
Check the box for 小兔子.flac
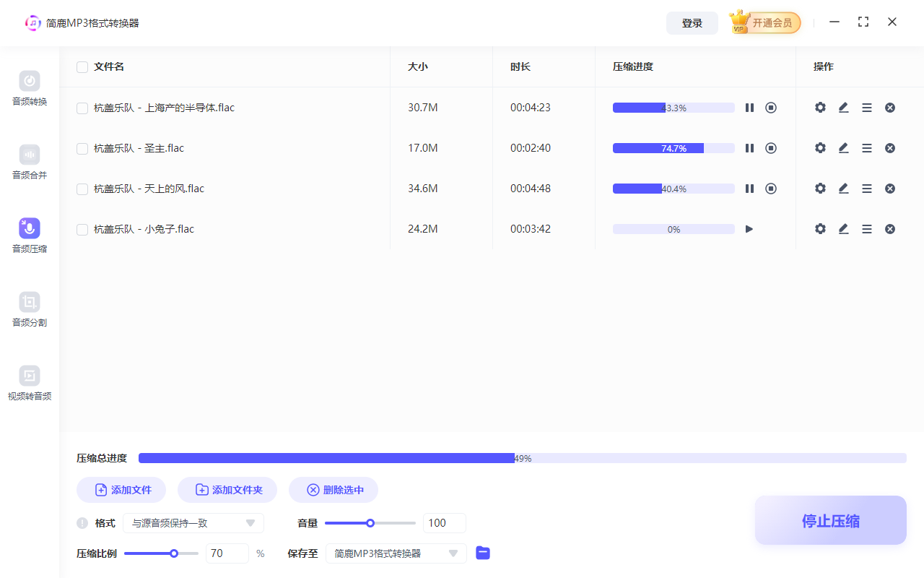82,230
